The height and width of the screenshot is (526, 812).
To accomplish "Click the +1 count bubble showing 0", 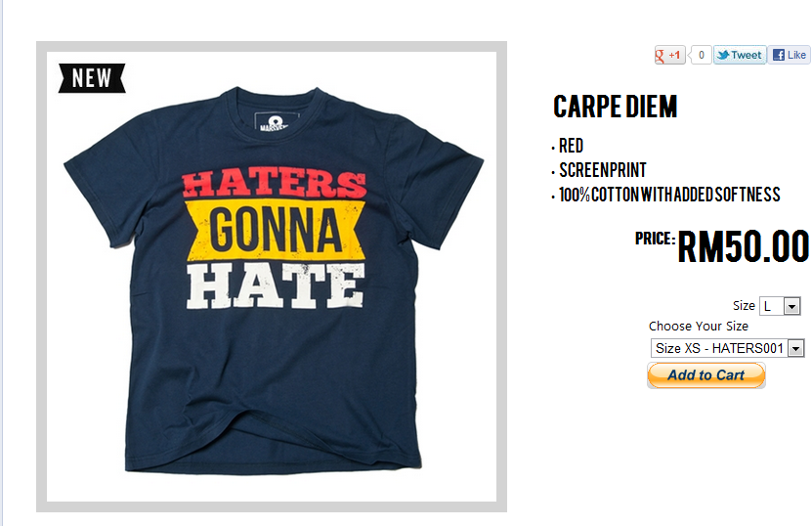I will pos(702,55).
